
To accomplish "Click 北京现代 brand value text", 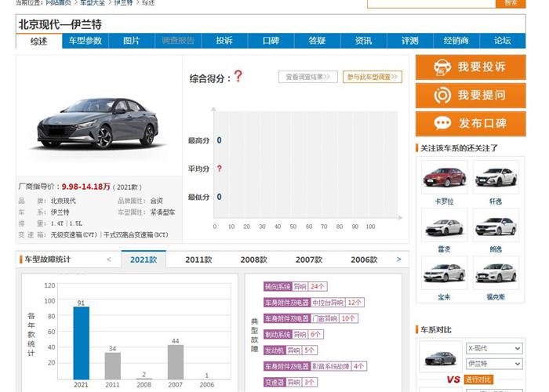I will pyautogui.click(x=64, y=201).
